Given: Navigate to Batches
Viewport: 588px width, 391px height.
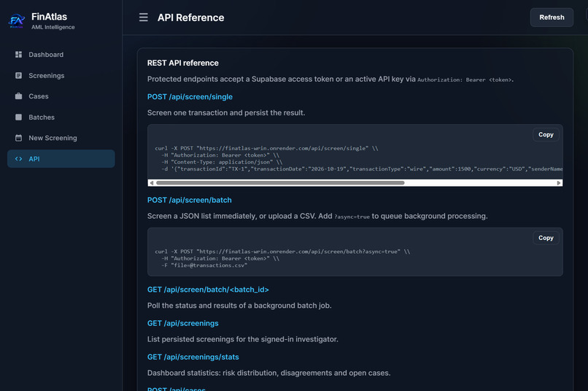Looking at the screenshot, I should 61,117.
